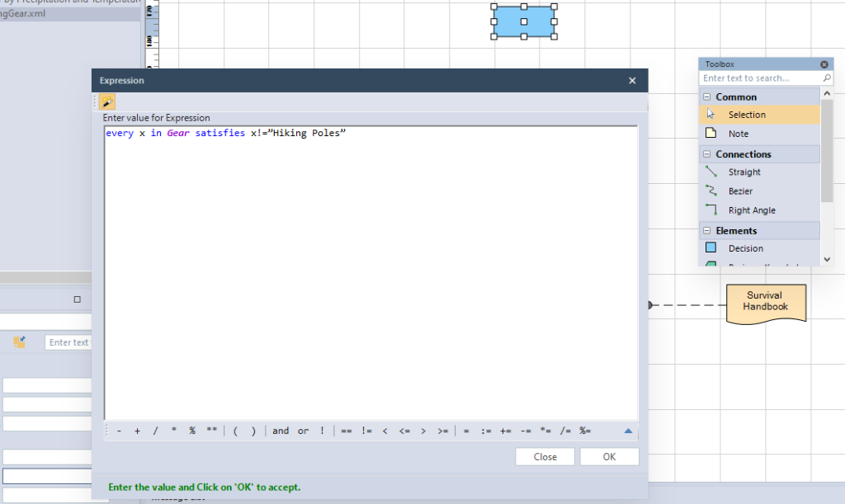Insert the 'or' operator
The width and height of the screenshot is (845, 504).
(x=304, y=431)
